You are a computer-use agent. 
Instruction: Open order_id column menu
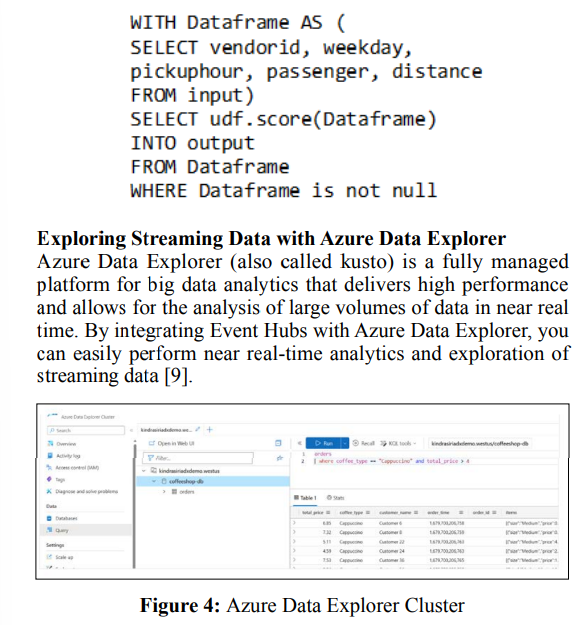coord(494,513)
